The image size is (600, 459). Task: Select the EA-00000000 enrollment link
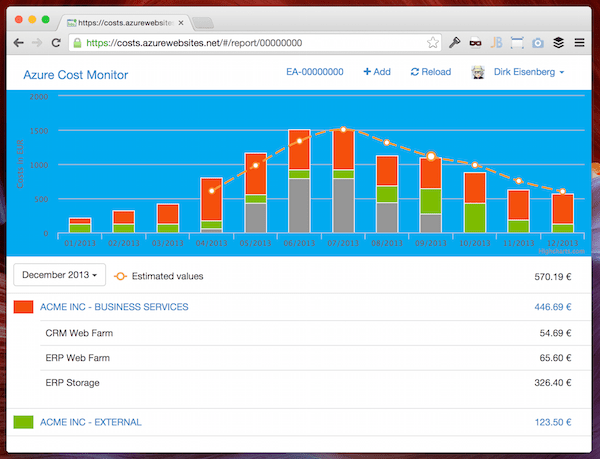[315, 72]
